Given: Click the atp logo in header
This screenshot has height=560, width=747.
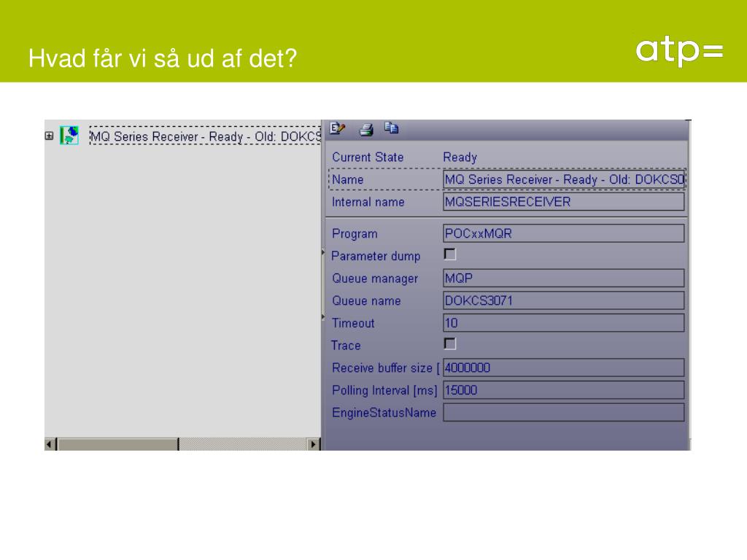Looking at the screenshot, I should [x=679, y=52].
